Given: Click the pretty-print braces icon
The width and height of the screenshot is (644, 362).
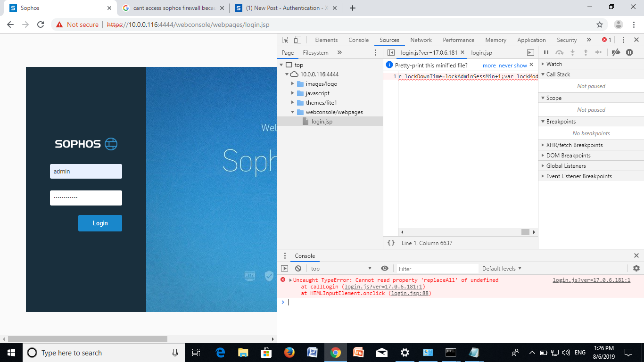Looking at the screenshot, I should pyautogui.click(x=391, y=243).
